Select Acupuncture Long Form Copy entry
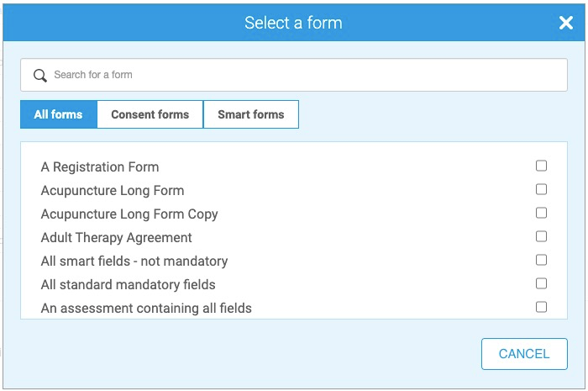The image size is (588, 391). pyautogui.click(x=129, y=214)
